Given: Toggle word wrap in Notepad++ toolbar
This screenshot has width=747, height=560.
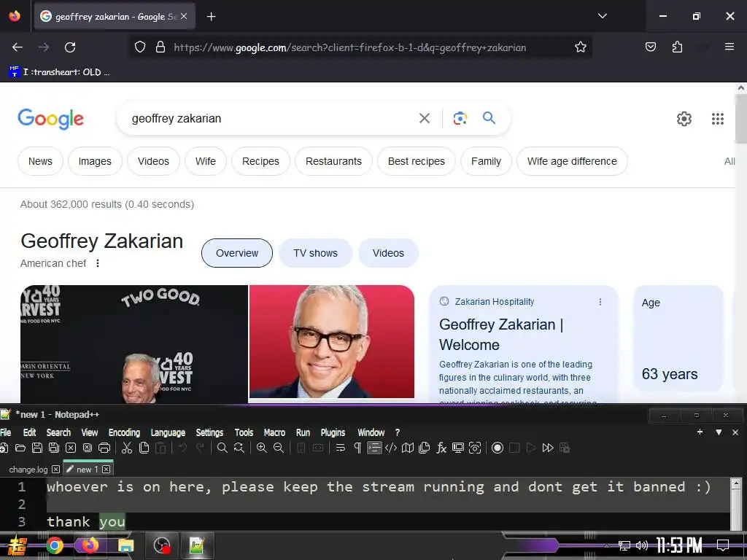Looking at the screenshot, I should coord(340,448).
